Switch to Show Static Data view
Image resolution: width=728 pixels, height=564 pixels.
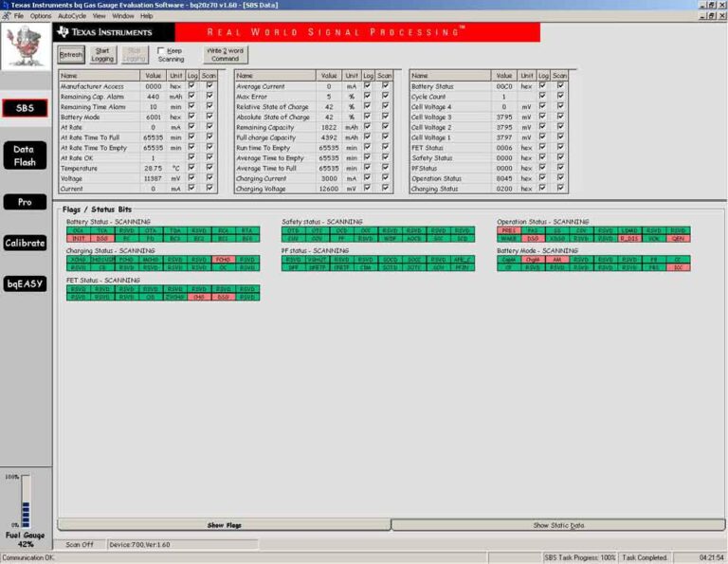point(557,524)
